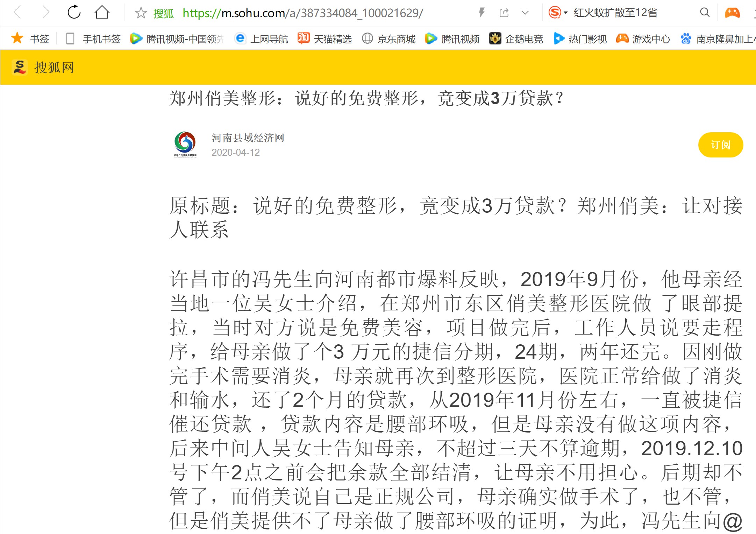
Task: Click the 原标题 paragraph text
Action: (456, 217)
